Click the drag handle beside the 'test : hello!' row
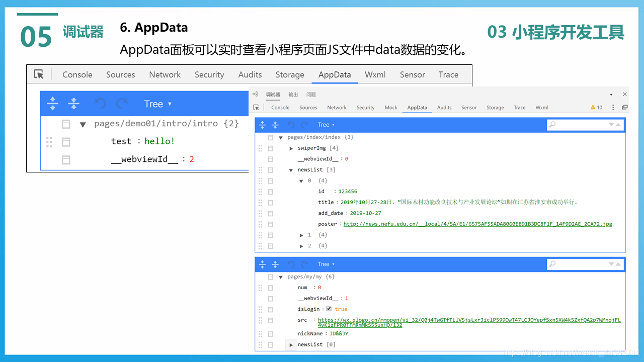 point(49,142)
